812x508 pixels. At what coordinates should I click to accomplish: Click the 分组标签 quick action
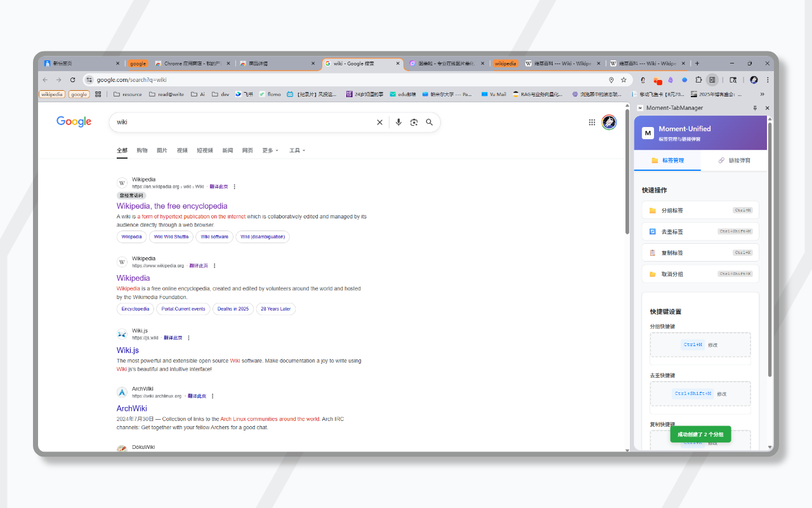(700, 210)
